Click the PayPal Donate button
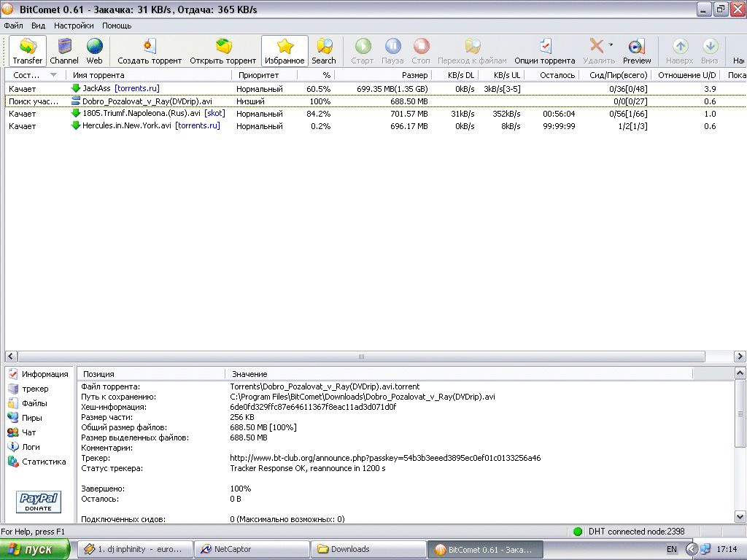Image resolution: width=747 pixels, height=560 pixels. coord(39,502)
